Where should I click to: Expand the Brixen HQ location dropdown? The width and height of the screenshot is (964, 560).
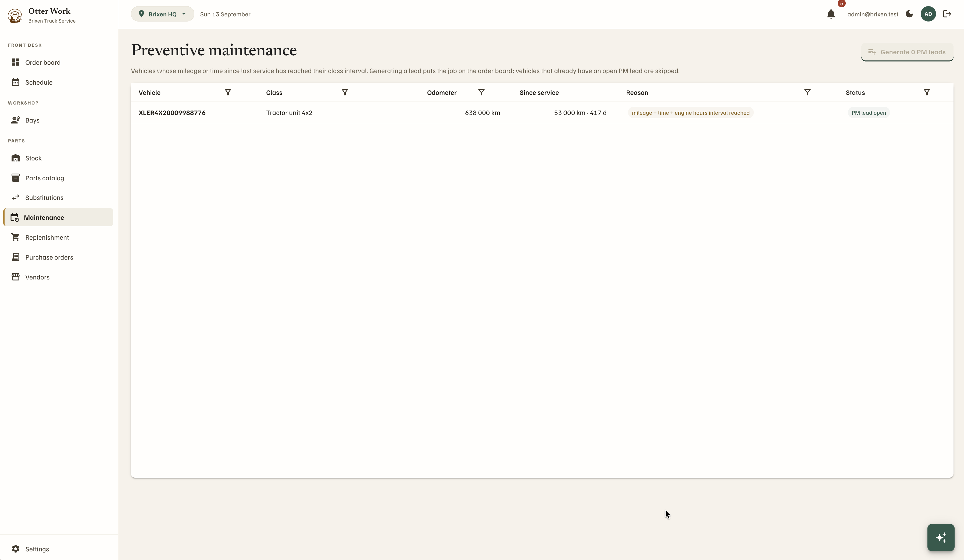coord(163,14)
